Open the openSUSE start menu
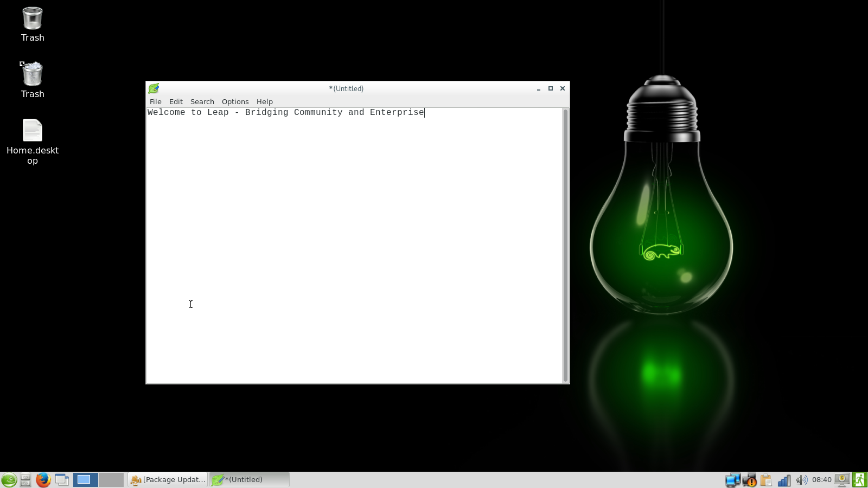Image resolution: width=868 pixels, height=488 pixels. tap(9, 480)
